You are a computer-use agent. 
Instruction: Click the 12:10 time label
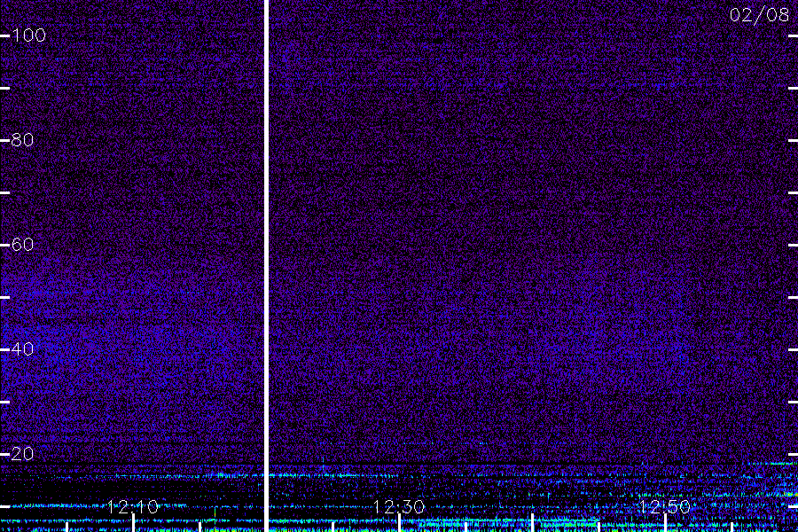[x=133, y=506]
